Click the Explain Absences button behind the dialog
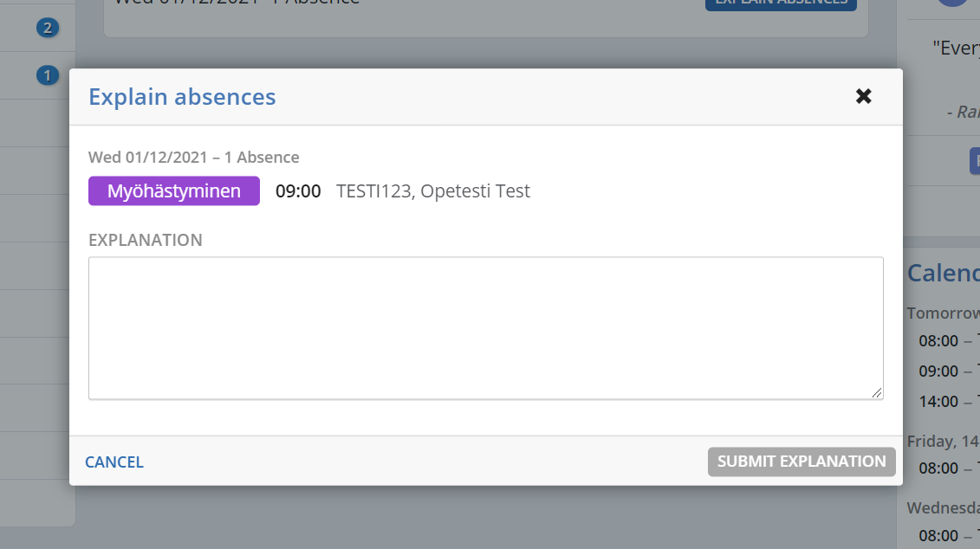This screenshot has width=980, height=549. (x=781, y=3)
